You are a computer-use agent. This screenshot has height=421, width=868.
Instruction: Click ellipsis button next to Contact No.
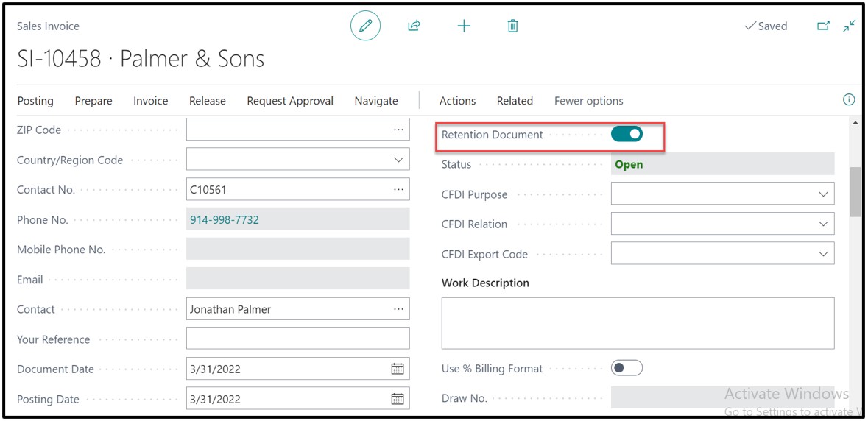pyautogui.click(x=398, y=189)
